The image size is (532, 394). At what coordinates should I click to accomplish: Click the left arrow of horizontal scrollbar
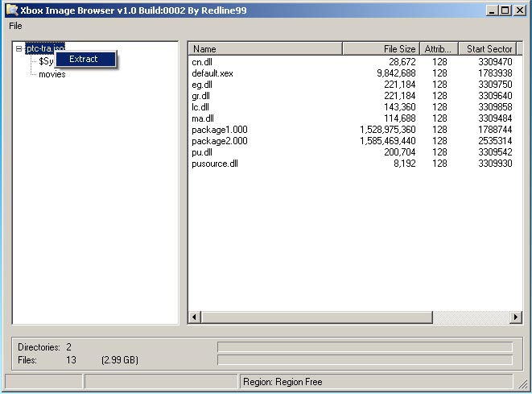point(195,317)
